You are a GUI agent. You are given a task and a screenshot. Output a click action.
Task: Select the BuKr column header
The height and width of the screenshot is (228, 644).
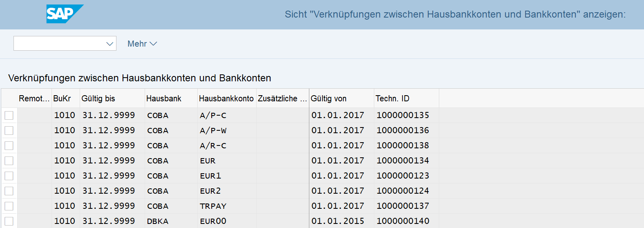pos(62,98)
